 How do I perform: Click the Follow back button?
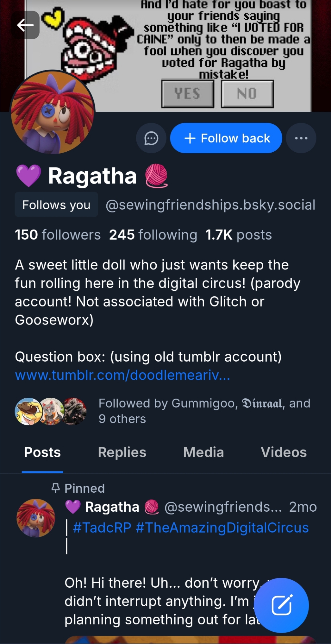coord(226,138)
